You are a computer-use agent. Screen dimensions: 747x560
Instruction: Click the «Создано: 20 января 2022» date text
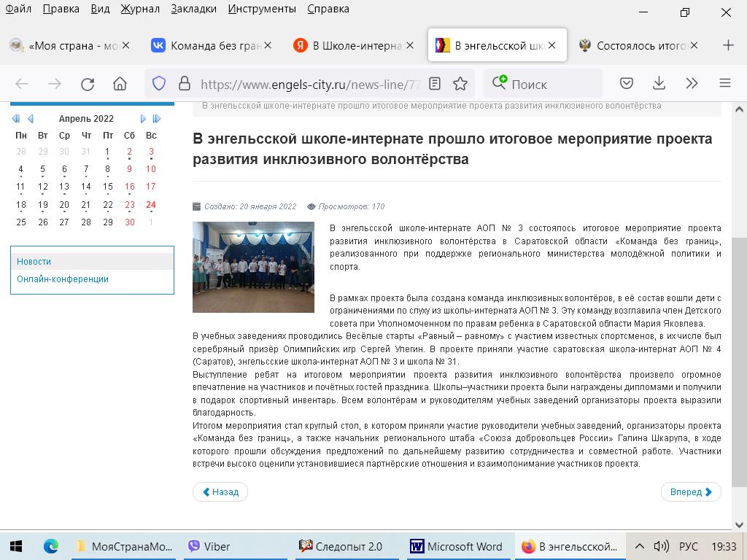pos(250,206)
